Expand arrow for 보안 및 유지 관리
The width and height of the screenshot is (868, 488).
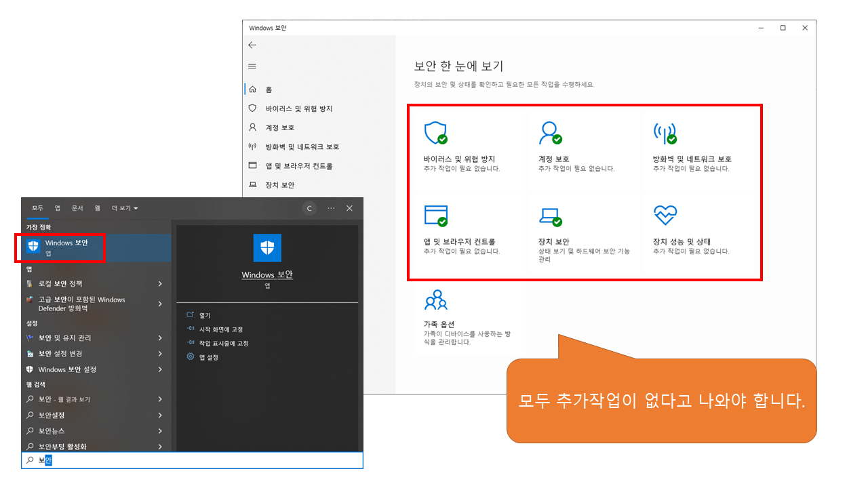coord(160,338)
